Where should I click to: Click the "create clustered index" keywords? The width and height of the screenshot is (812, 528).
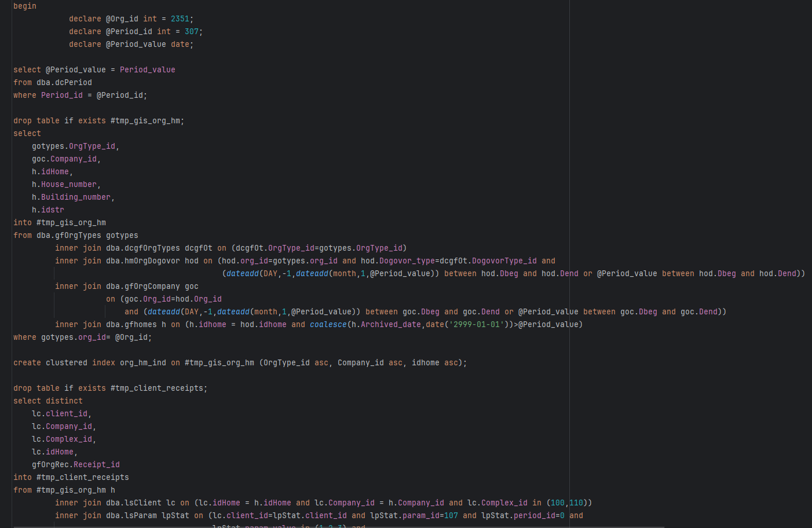pos(64,363)
